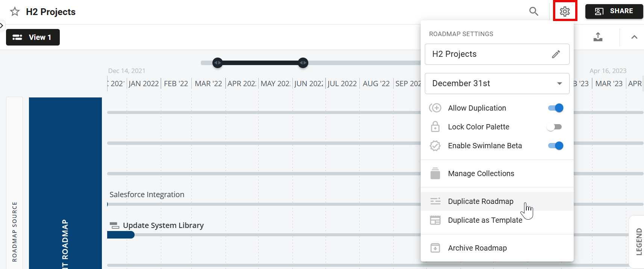This screenshot has width=644, height=269.
Task: Click the Archive Roadmap box icon
Action: [435, 248]
